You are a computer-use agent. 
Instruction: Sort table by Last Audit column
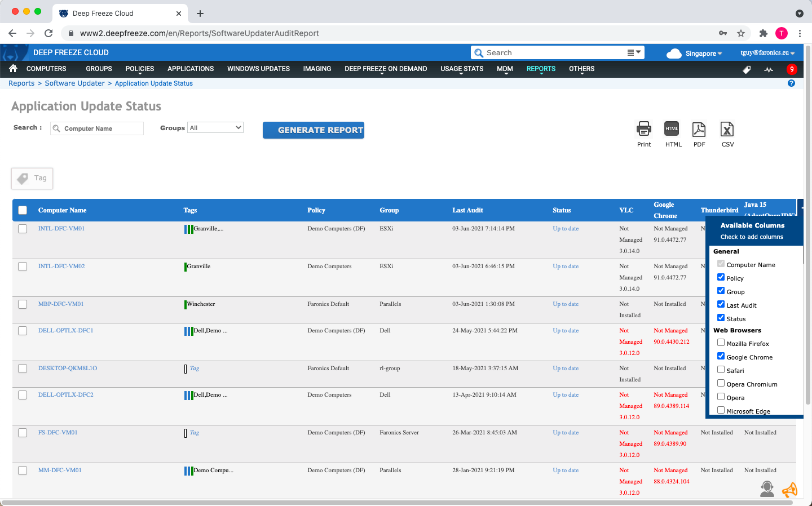click(x=467, y=210)
